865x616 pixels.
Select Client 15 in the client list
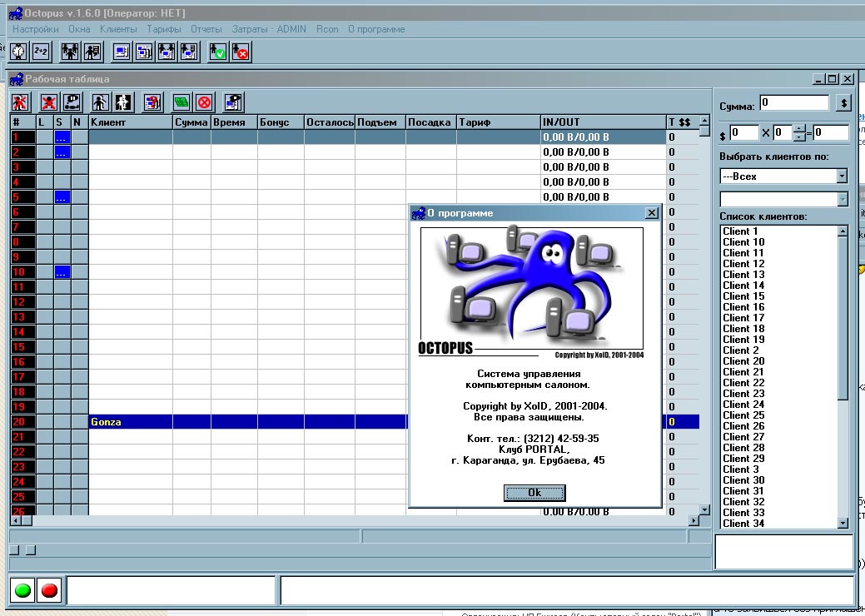pyautogui.click(x=743, y=296)
